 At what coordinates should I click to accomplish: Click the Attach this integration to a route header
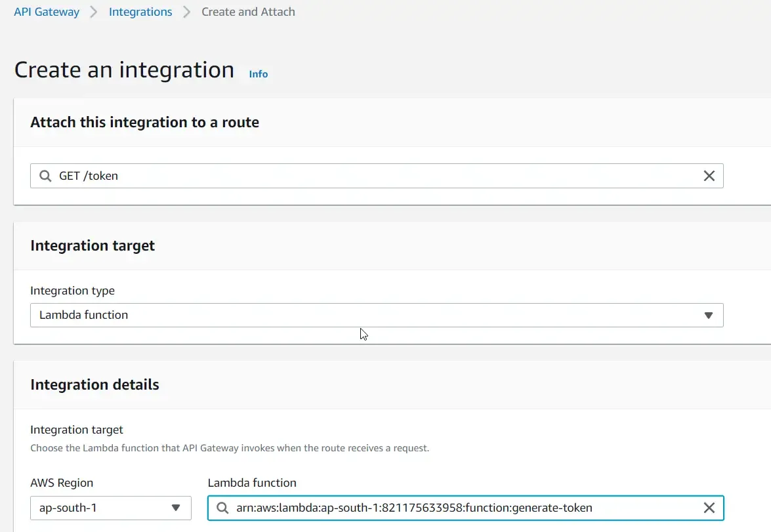tap(144, 122)
